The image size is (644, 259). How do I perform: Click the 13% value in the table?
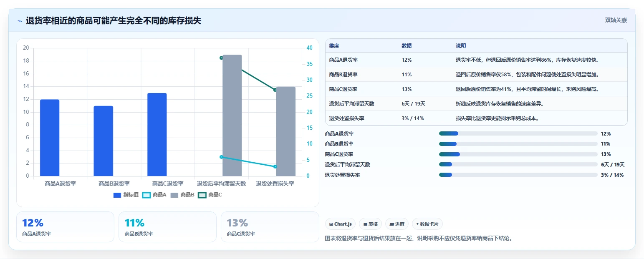tap(407, 89)
